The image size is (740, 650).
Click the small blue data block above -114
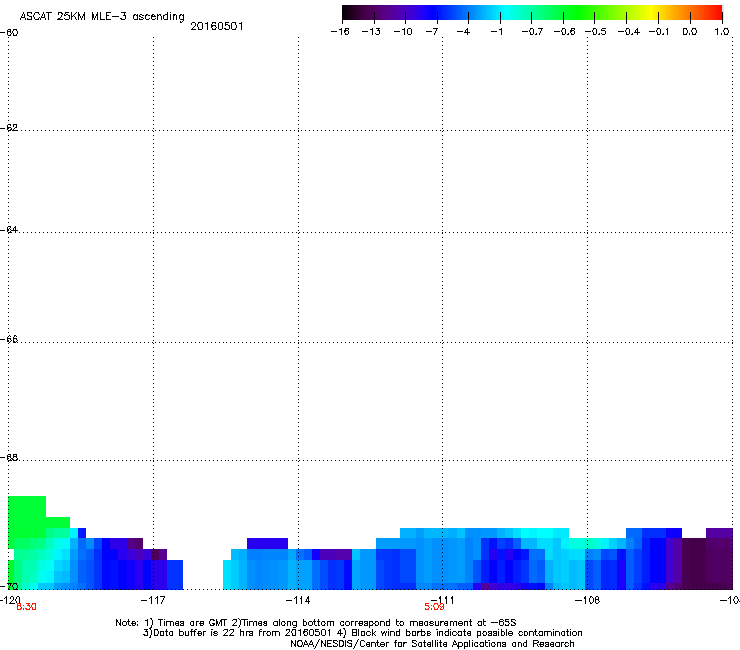[267, 543]
